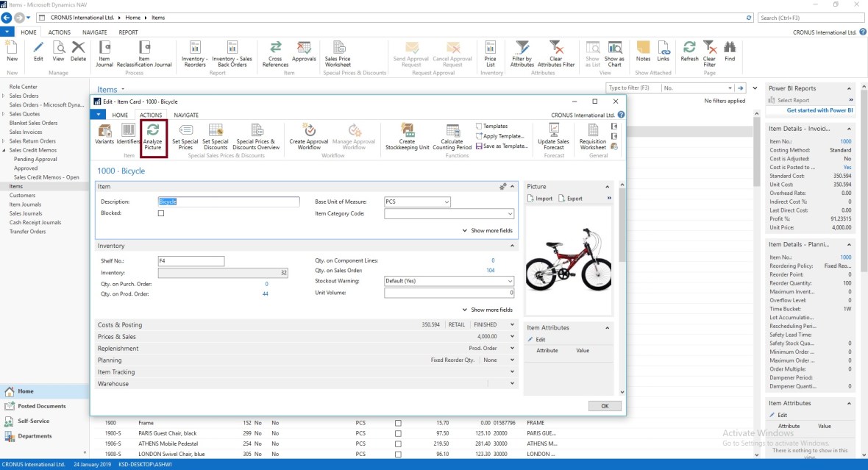This screenshot has width=868, height=470.
Task: Switch to the Navigate tab in Item Card
Action: pyautogui.click(x=186, y=115)
